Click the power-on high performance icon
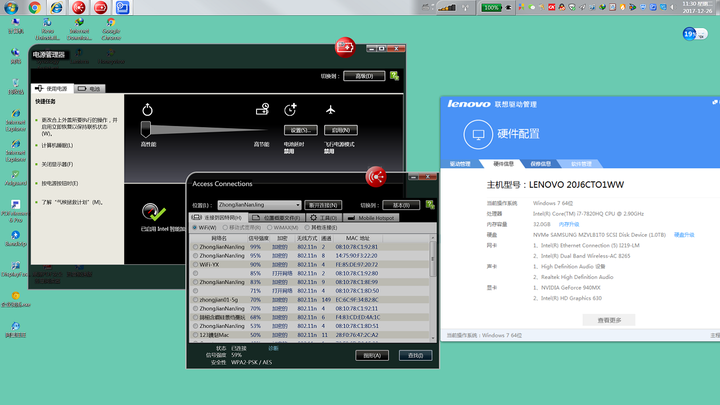The height and width of the screenshot is (405, 720). pyautogui.click(x=147, y=110)
